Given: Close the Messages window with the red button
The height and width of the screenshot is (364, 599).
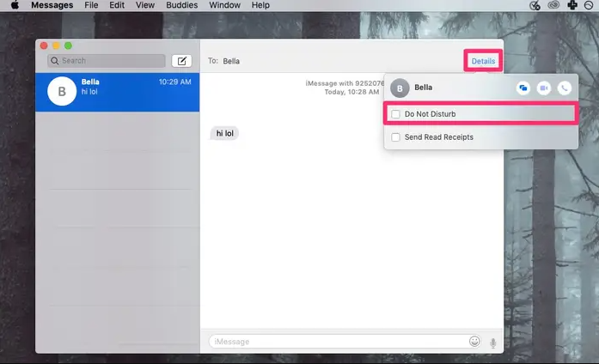Looking at the screenshot, I should (44, 45).
